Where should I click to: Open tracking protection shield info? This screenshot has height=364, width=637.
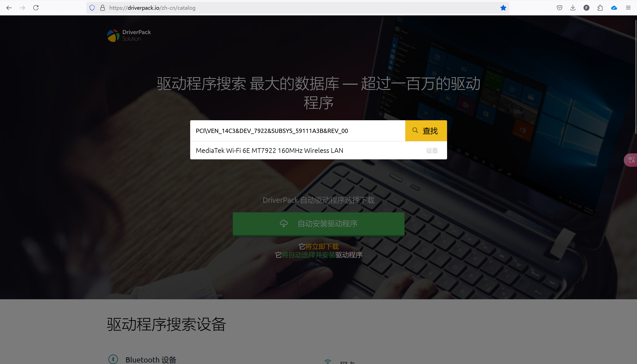(92, 8)
